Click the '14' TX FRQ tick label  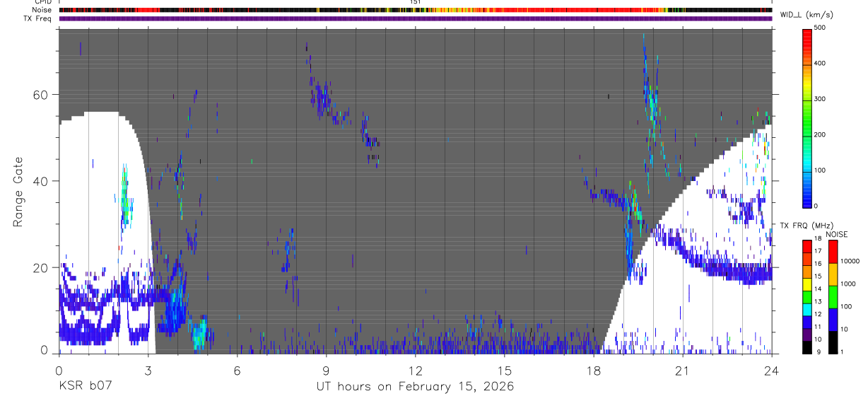[818, 289]
